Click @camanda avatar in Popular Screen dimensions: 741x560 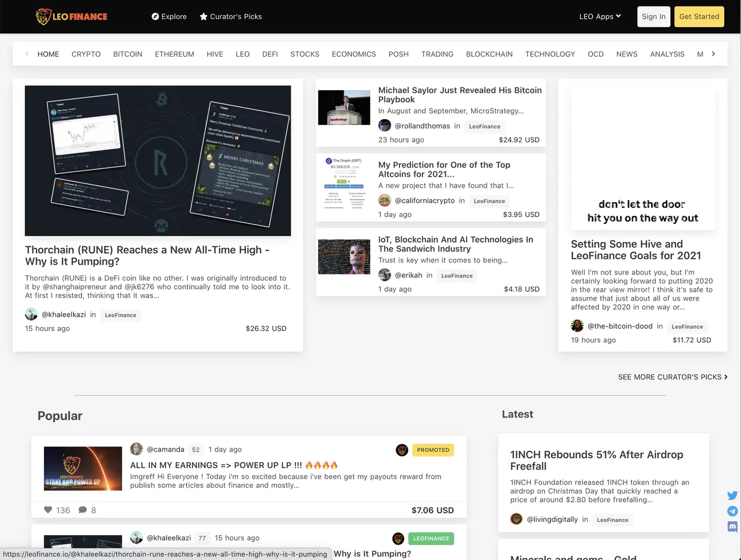click(137, 449)
